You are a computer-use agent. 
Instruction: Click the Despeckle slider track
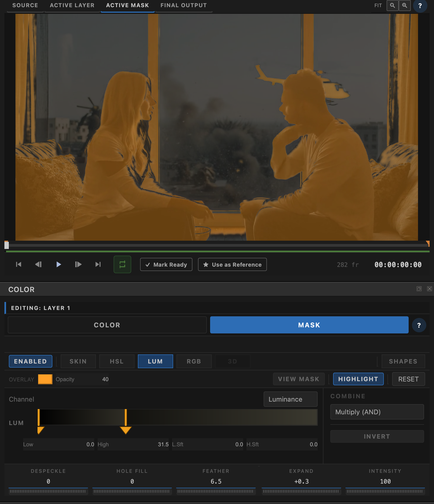[x=48, y=491]
